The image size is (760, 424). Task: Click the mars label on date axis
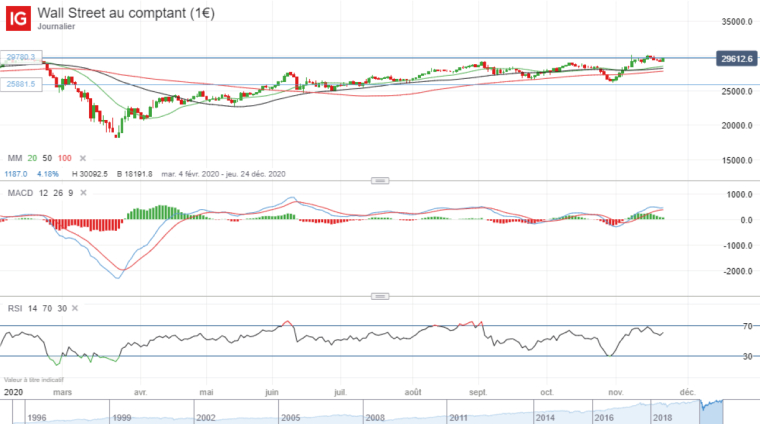(63, 392)
